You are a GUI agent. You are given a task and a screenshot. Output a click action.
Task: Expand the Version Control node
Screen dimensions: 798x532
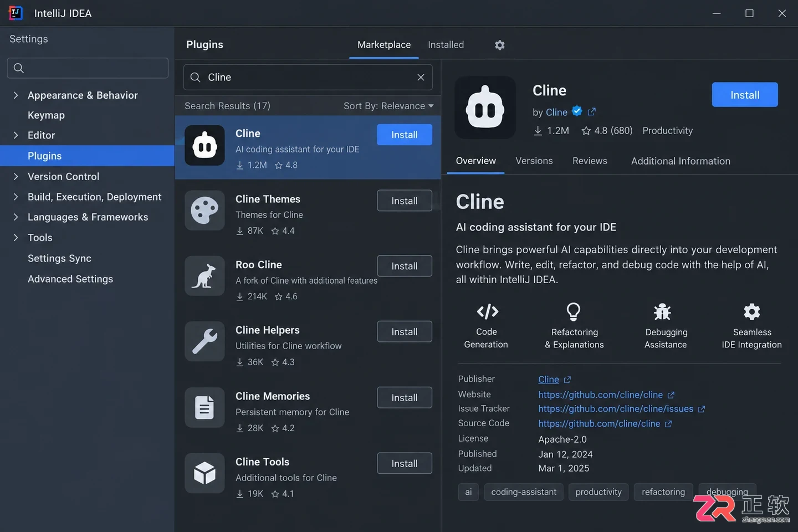pyautogui.click(x=16, y=177)
